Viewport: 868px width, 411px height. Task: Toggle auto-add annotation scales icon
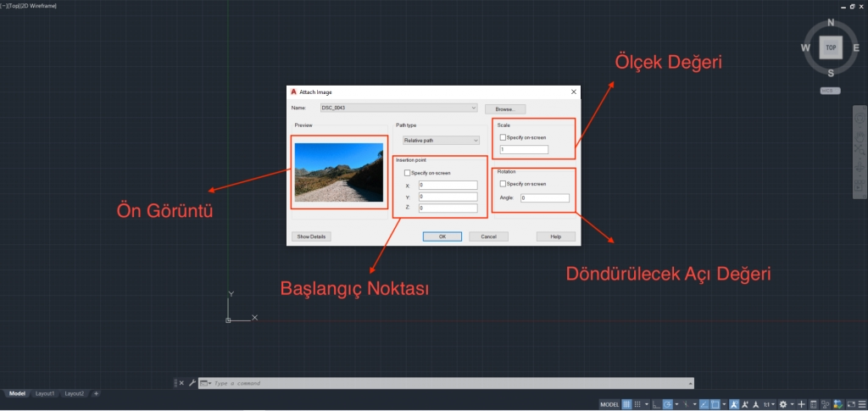pyautogui.click(x=746, y=404)
